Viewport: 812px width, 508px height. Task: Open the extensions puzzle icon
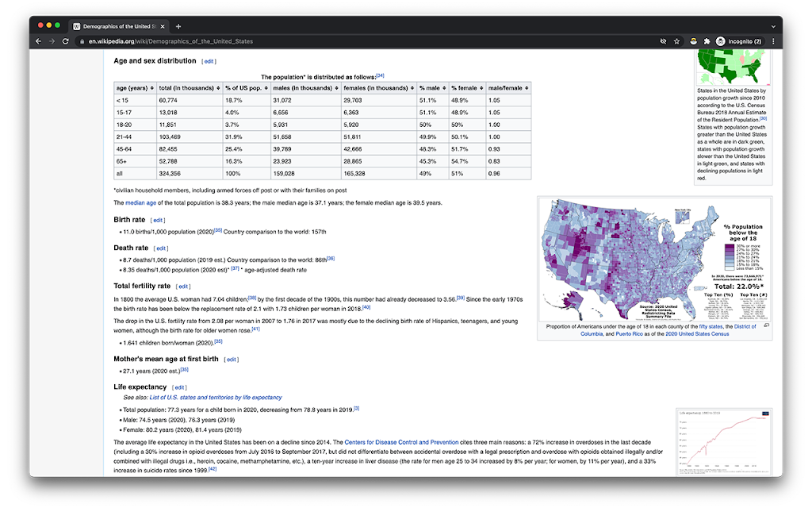[707, 41]
